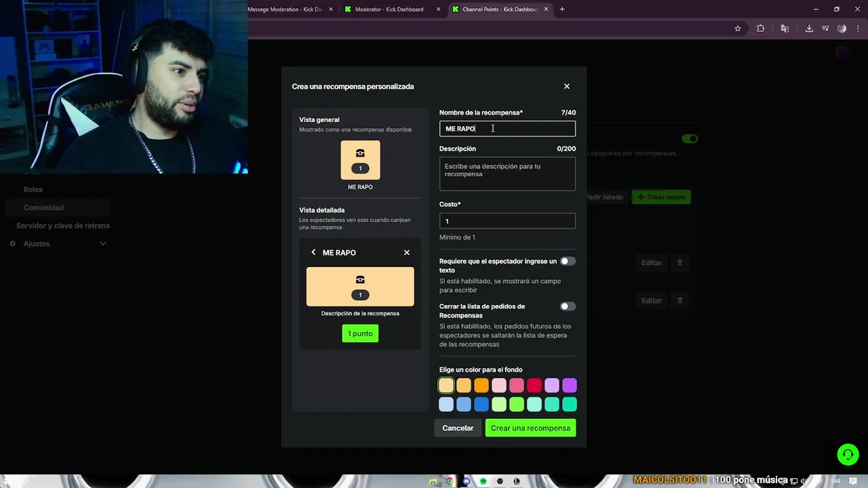Open a new browser tab
This screenshot has height=488, width=868.
(562, 9)
